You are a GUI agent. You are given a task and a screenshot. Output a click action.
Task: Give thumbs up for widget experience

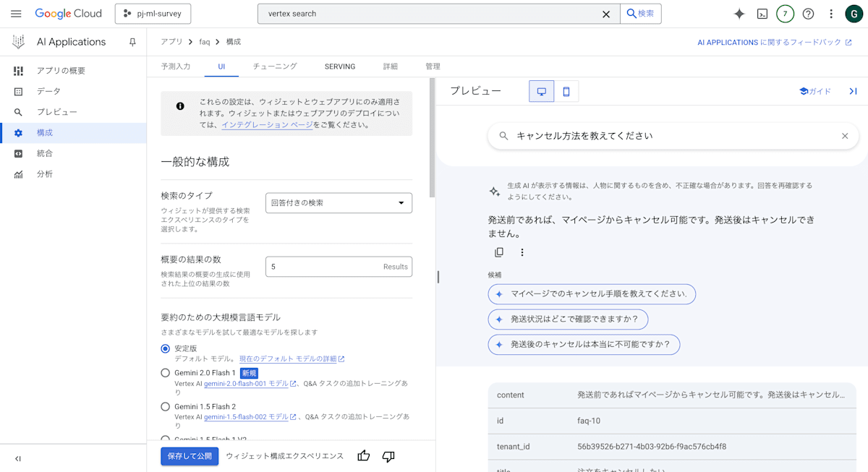coord(364,456)
